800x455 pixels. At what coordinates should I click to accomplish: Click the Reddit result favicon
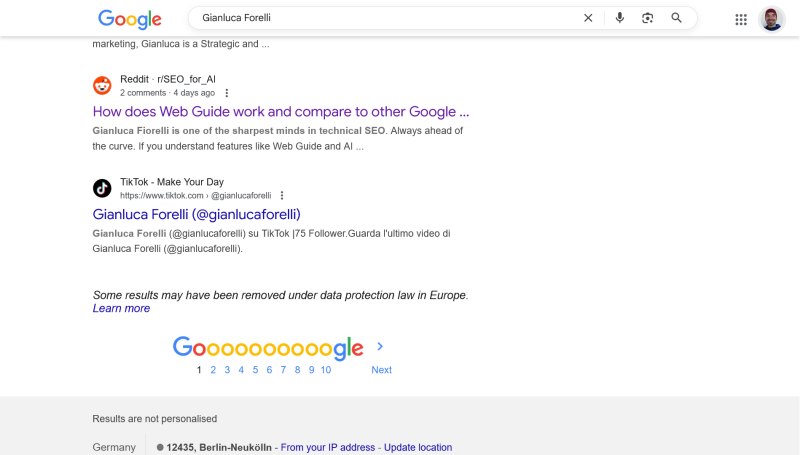pos(102,85)
